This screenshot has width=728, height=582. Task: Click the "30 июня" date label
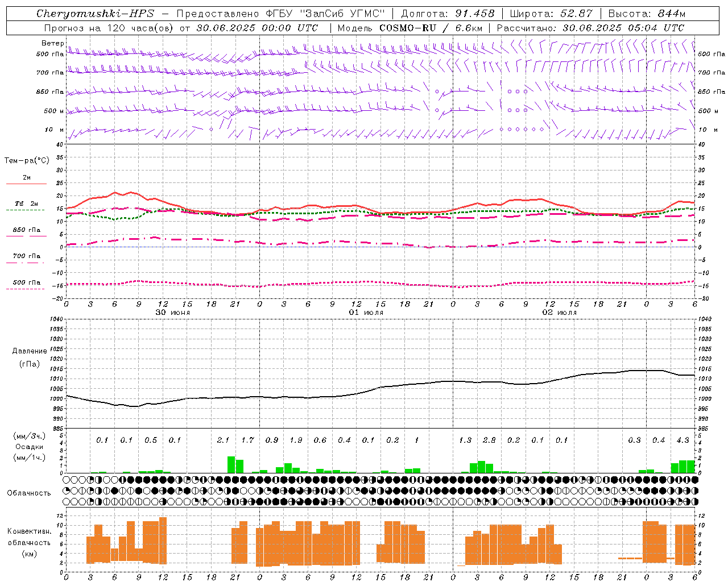tap(173, 313)
